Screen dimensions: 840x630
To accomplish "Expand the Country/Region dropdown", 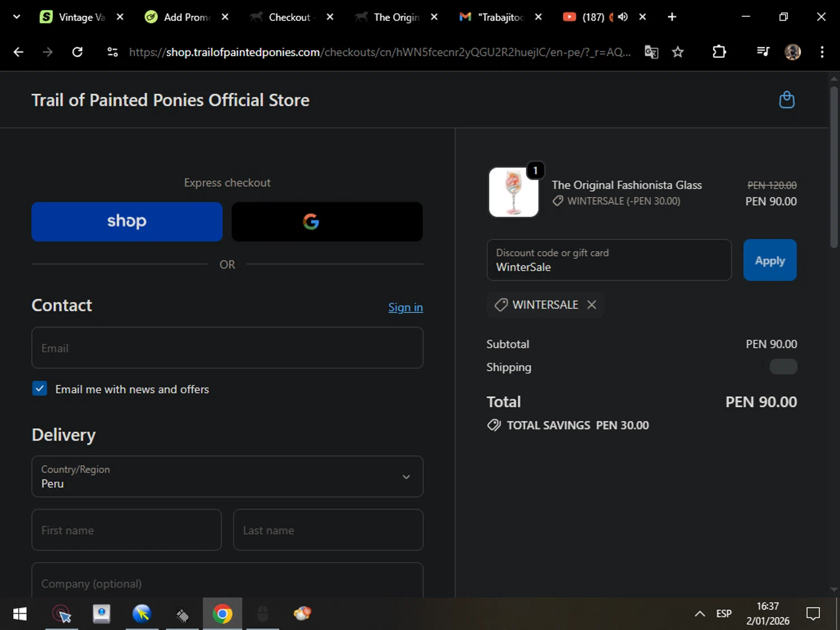I will 227,477.
